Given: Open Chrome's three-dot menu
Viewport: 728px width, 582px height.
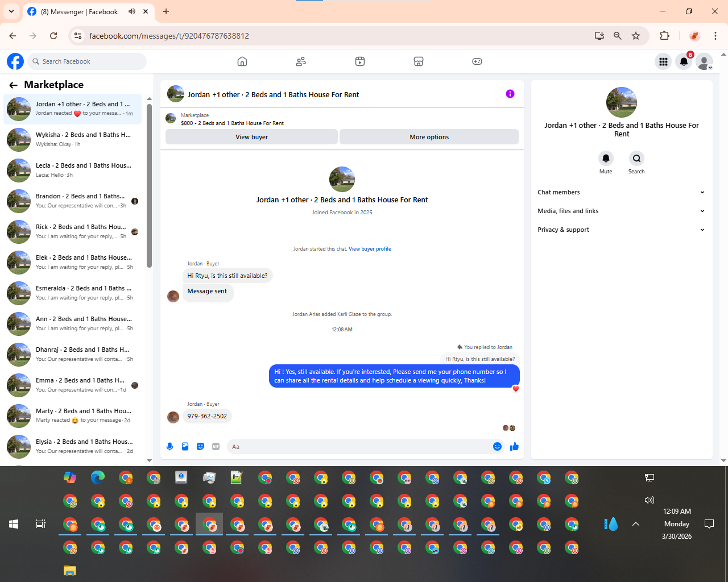Looking at the screenshot, I should click(x=715, y=36).
